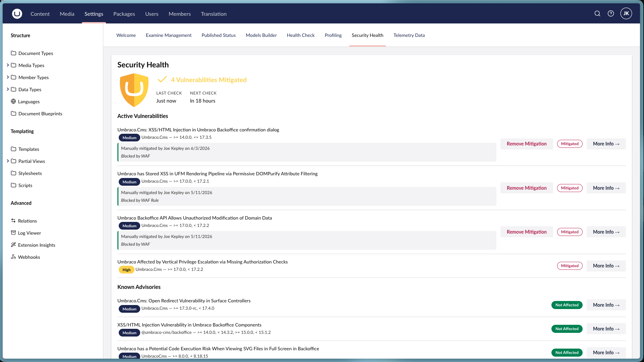The height and width of the screenshot is (362, 644).
Task: Select the Security Health tab
Action: pos(368,35)
